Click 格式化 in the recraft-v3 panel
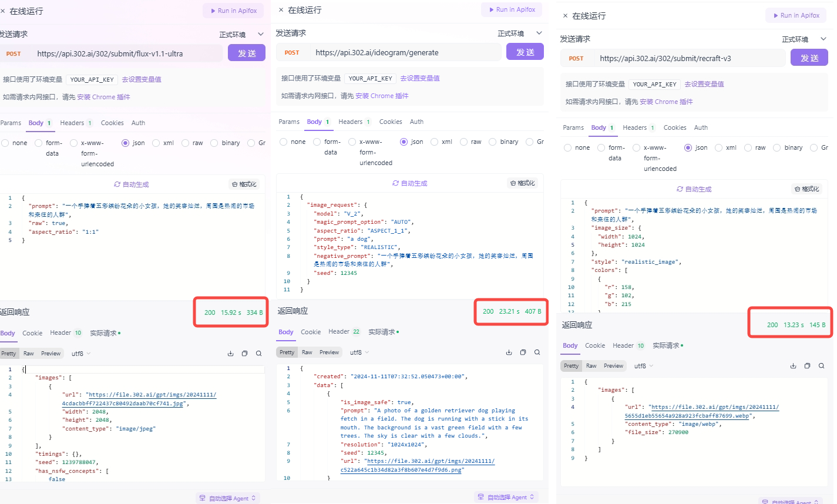Viewport: 837px width, 504px height. (x=807, y=189)
